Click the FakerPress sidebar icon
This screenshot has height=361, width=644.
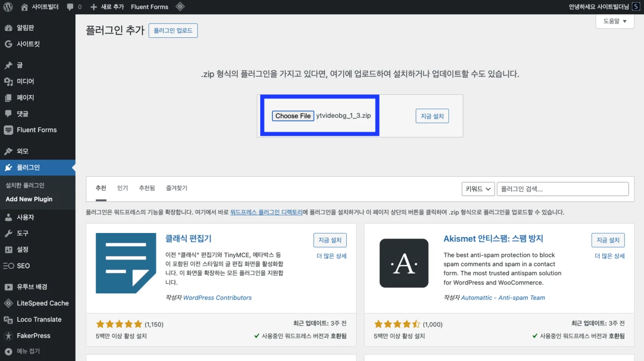8,336
